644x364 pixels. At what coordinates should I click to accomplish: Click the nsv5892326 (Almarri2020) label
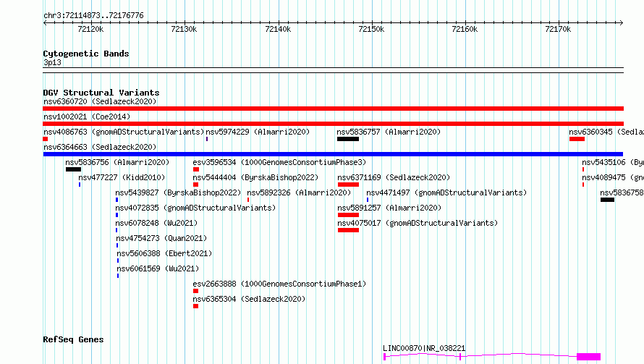pos(299,192)
